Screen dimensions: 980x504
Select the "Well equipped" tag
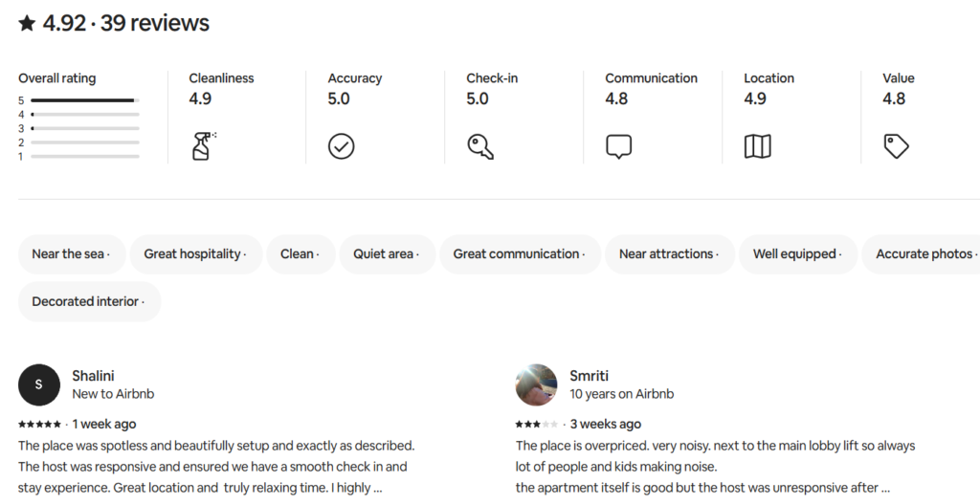[x=798, y=254]
